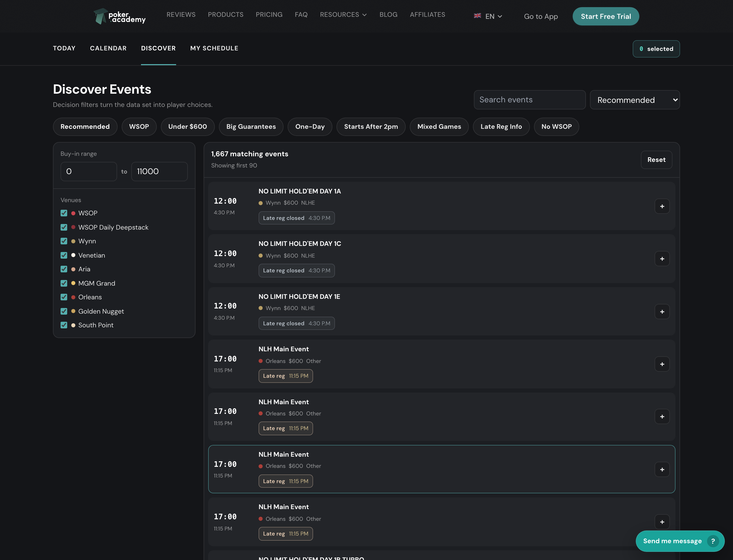Expand the Resources menu
Viewport: 733px width, 560px height.
click(343, 15)
